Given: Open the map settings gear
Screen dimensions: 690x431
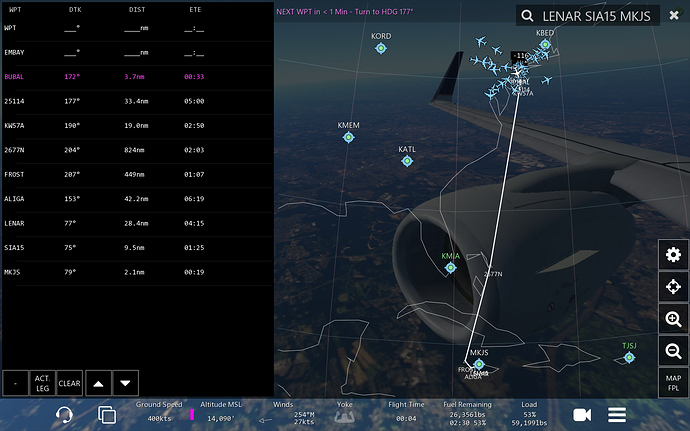Looking at the screenshot, I should 673,254.
